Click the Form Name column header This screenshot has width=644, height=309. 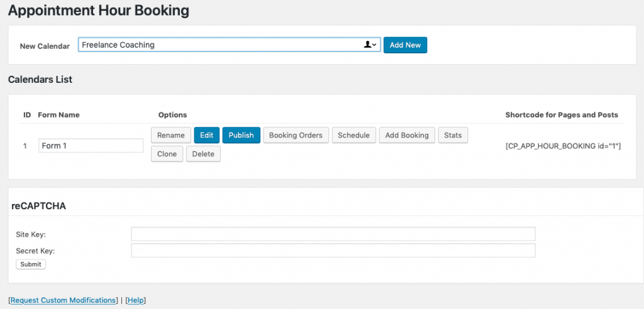(58, 115)
